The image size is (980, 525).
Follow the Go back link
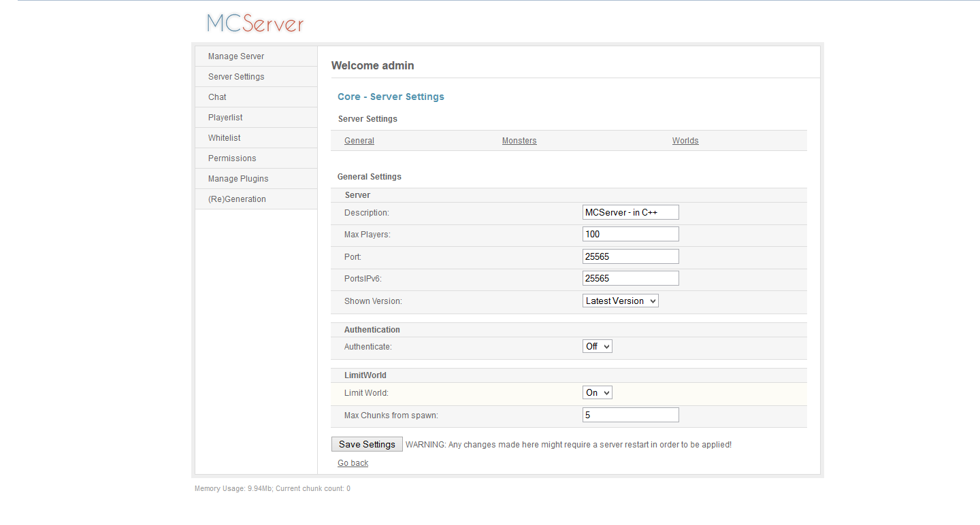coord(353,463)
